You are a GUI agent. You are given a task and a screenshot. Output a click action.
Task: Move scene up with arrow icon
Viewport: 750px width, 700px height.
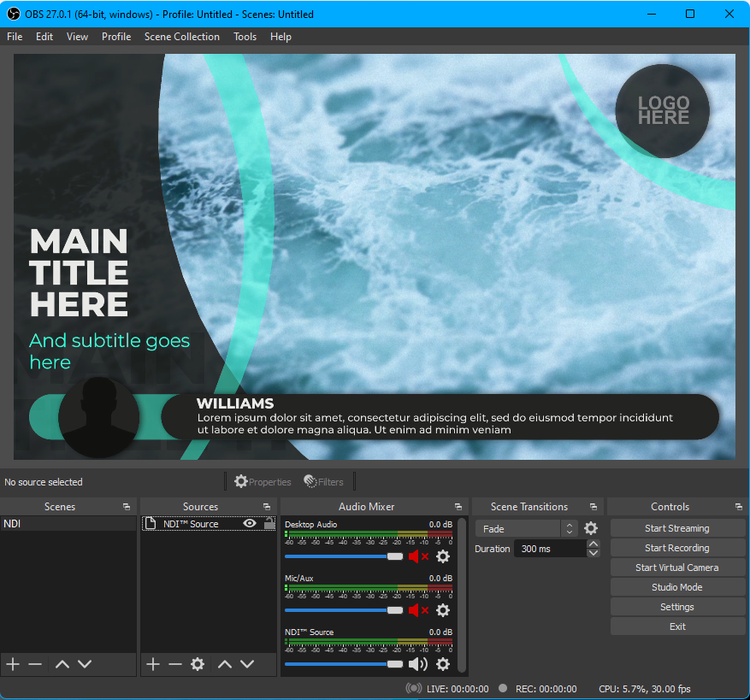tap(62, 664)
